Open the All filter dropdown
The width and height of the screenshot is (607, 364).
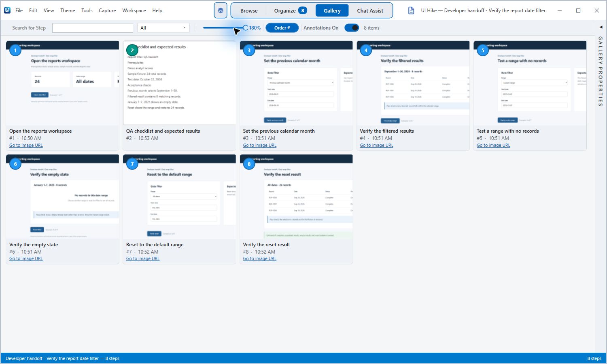(163, 28)
